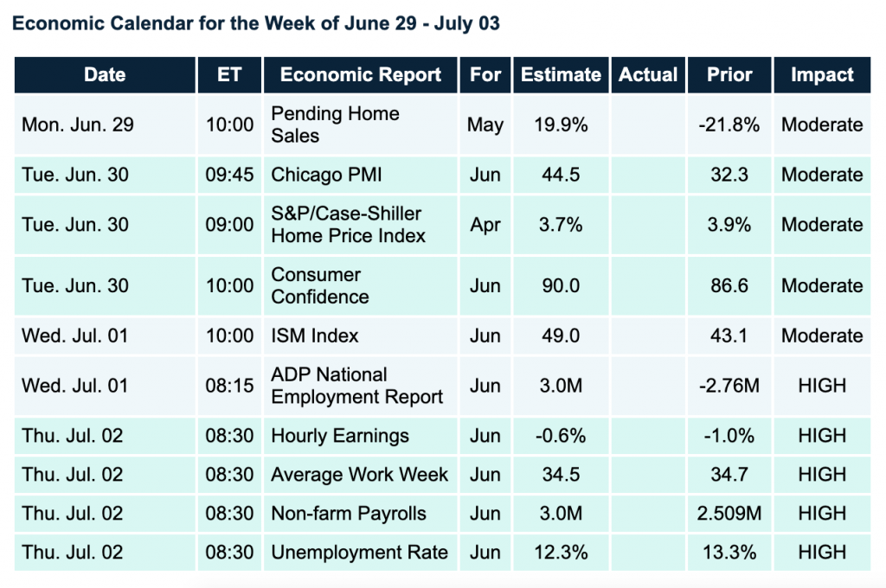This screenshot has width=886, height=588.
Task: Select the Economic Report column header
Action: (361, 75)
